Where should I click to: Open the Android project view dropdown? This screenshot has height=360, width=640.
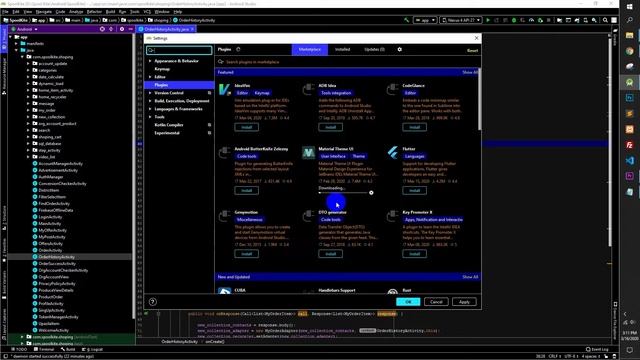coord(24,29)
